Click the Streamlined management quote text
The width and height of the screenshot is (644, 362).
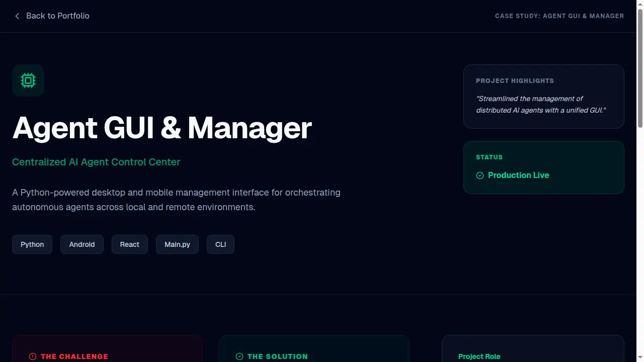point(541,105)
